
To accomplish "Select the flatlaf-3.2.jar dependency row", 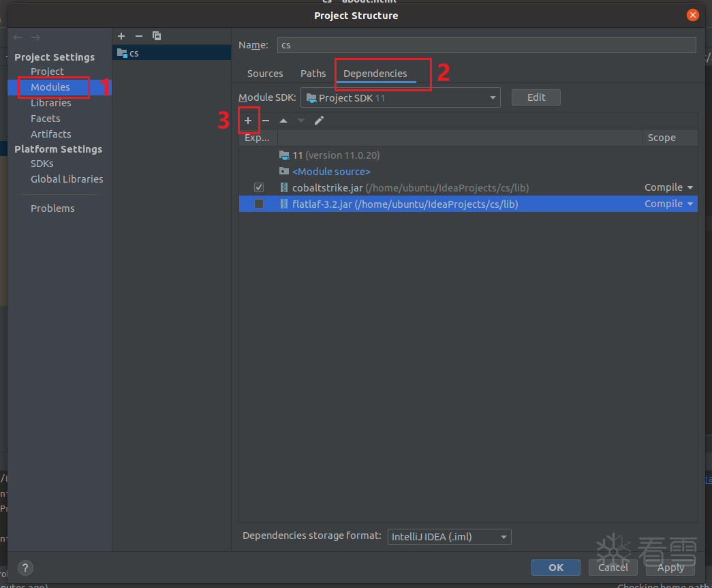I will 468,204.
